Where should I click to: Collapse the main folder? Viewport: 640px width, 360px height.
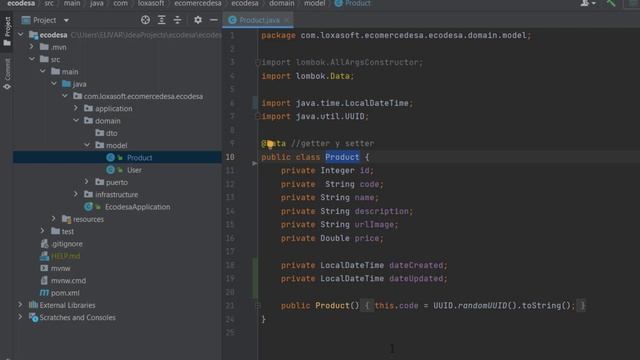point(43,71)
